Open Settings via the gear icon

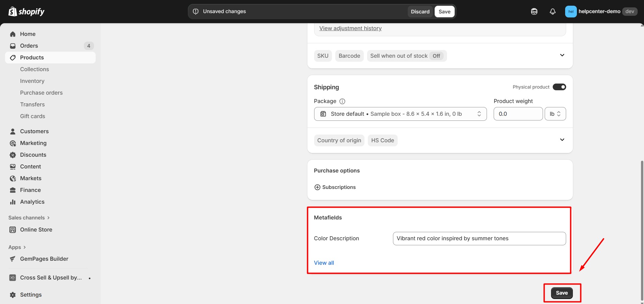(x=13, y=295)
